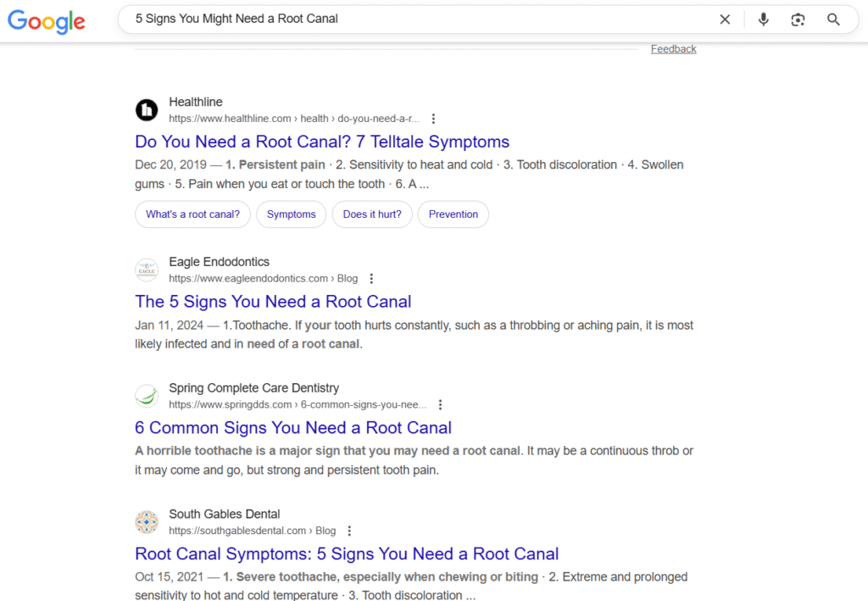Open 'Root Canal Symptoms: 5 Signs' result
Screen dimensions: 868x601
point(347,554)
